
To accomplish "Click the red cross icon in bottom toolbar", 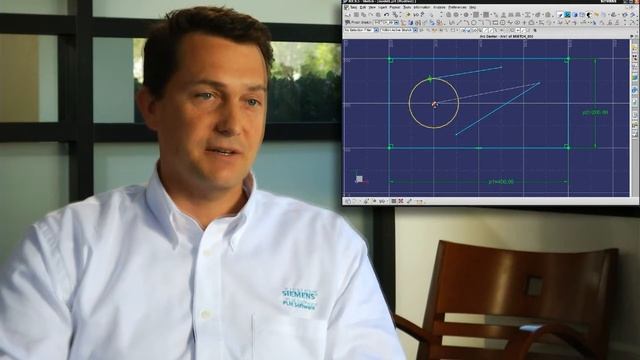I will (x=401, y=201).
